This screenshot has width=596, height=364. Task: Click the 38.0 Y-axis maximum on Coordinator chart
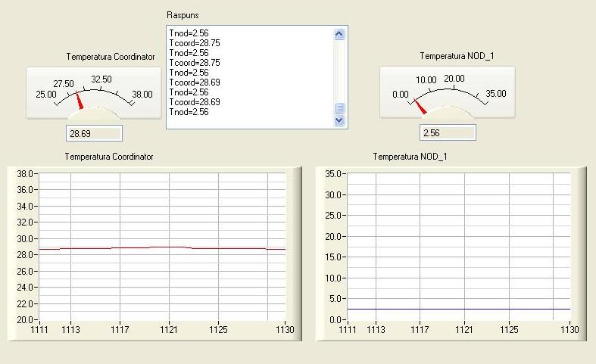pos(25,173)
